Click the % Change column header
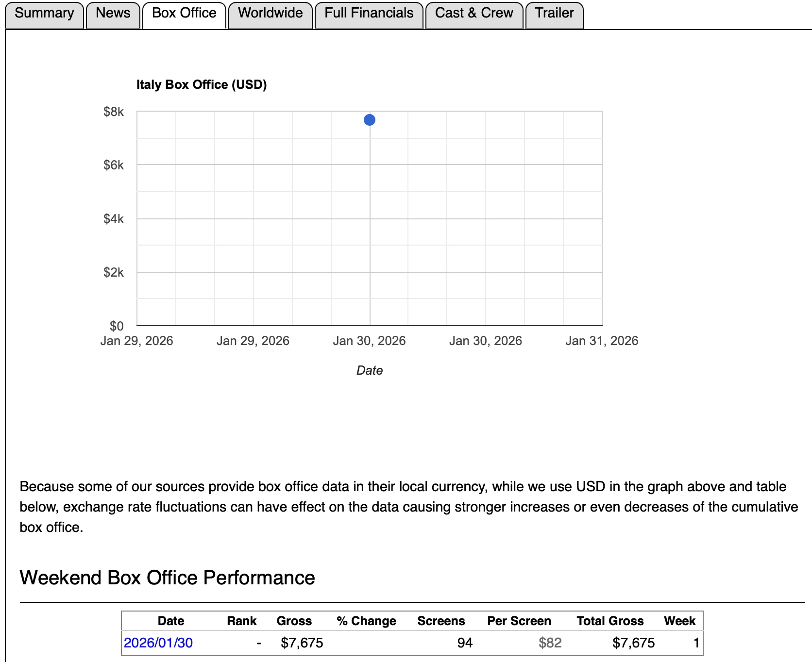Image resolution: width=812 pixels, height=662 pixels. coord(366,621)
